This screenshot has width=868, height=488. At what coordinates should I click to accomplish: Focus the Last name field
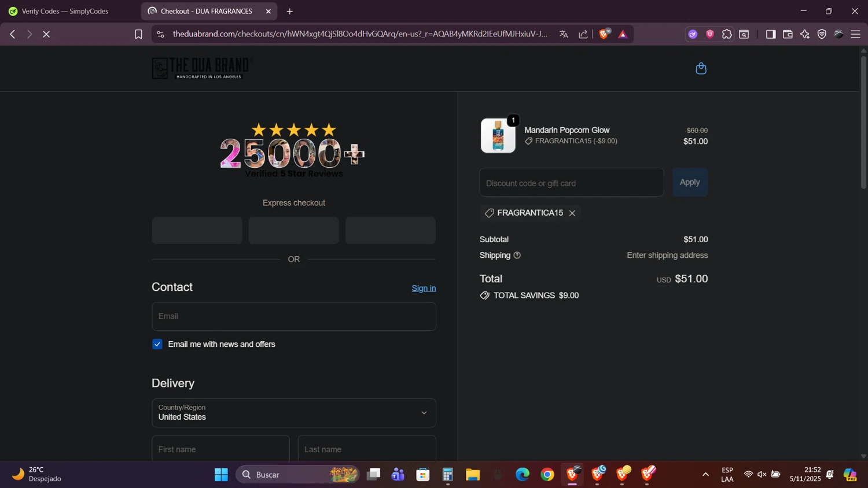(x=367, y=449)
